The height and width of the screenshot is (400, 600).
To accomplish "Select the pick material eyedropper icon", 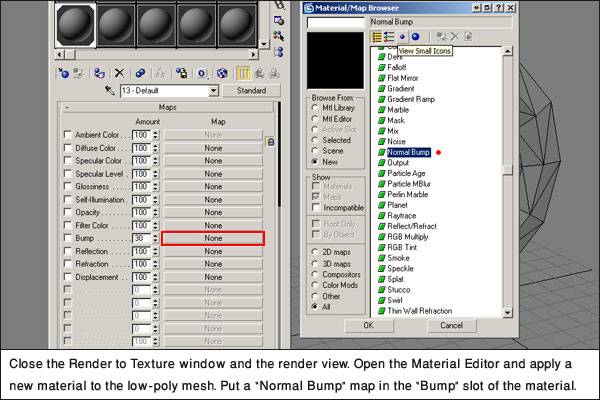I will click(109, 90).
